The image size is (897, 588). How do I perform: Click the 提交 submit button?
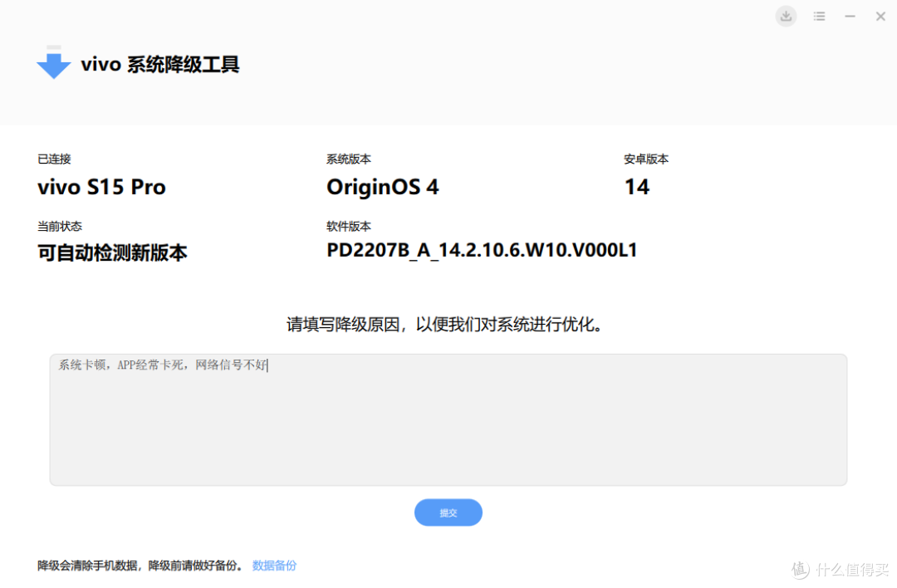448,512
